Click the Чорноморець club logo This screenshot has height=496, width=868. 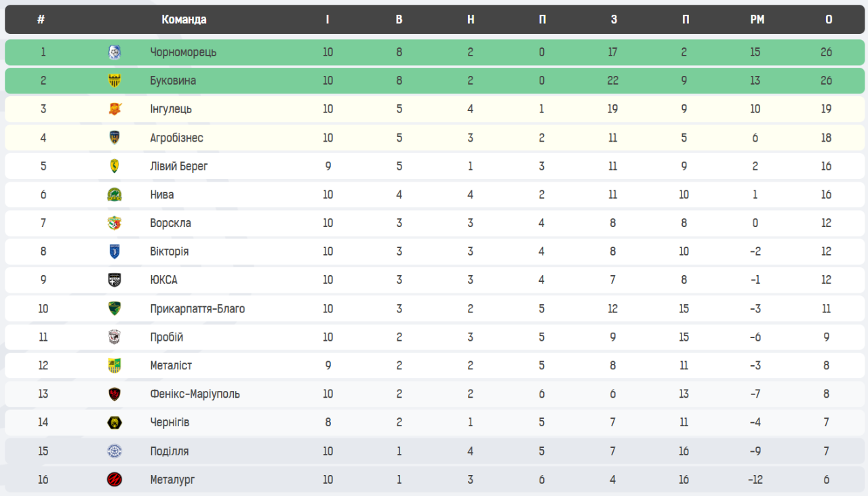pos(115,52)
